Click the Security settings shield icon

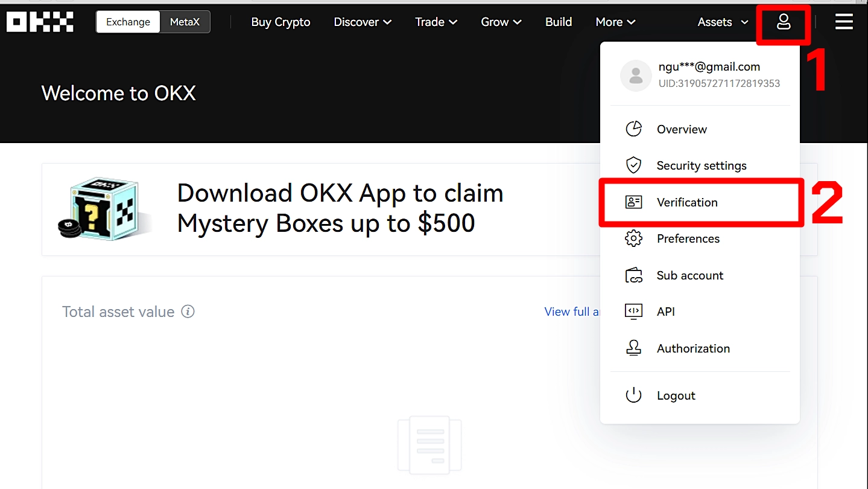633,165
